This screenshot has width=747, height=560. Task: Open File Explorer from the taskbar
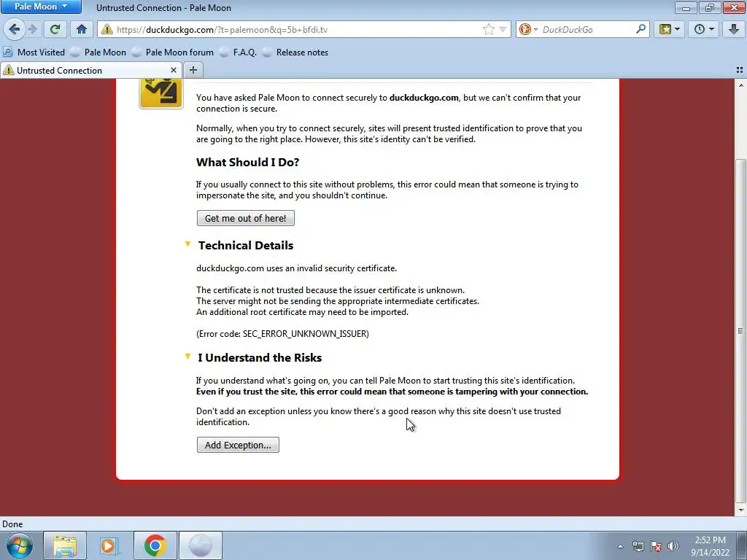[65, 545]
